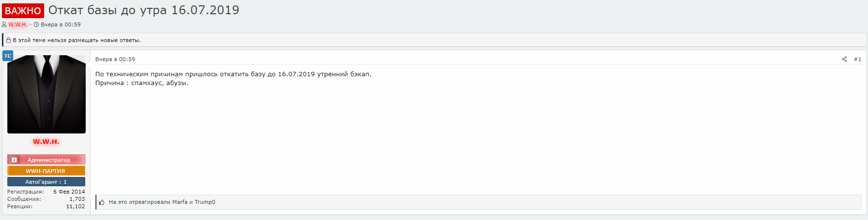Click the blue ТС badge on avatar

pos(8,56)
